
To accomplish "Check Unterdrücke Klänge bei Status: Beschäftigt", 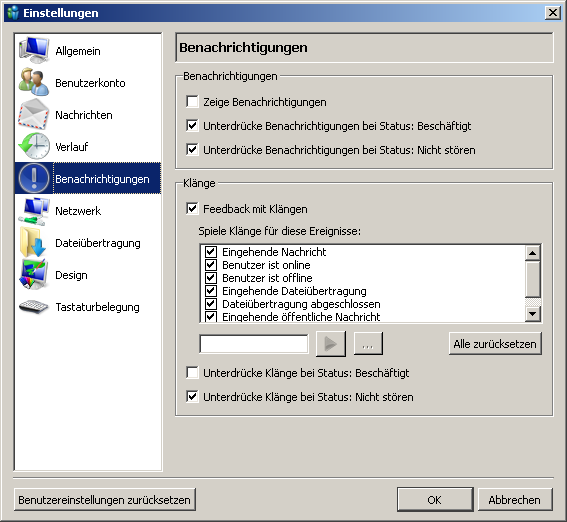I will pyautogui.click(x=192, y=373).
